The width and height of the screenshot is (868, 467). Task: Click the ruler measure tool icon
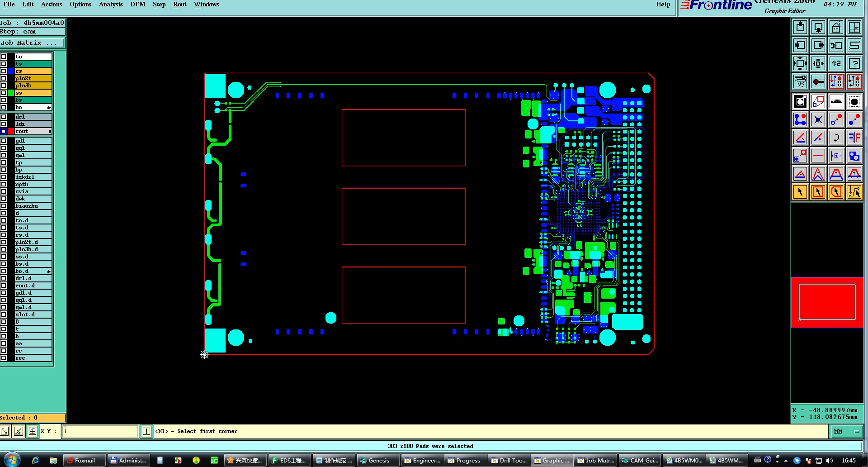click(x=836, y=101)
